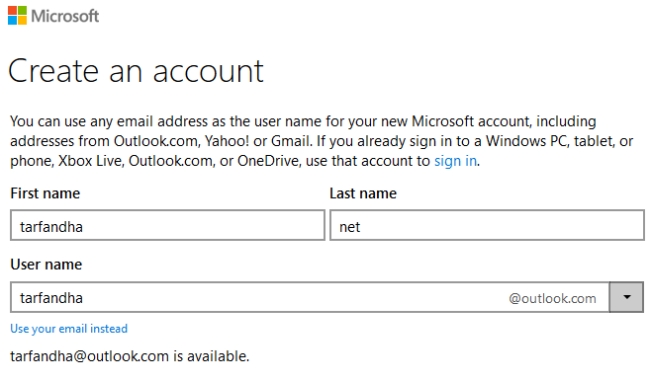Focus the First name field
Viewport: 650px width, 381px height.
[x=167, y=225]
